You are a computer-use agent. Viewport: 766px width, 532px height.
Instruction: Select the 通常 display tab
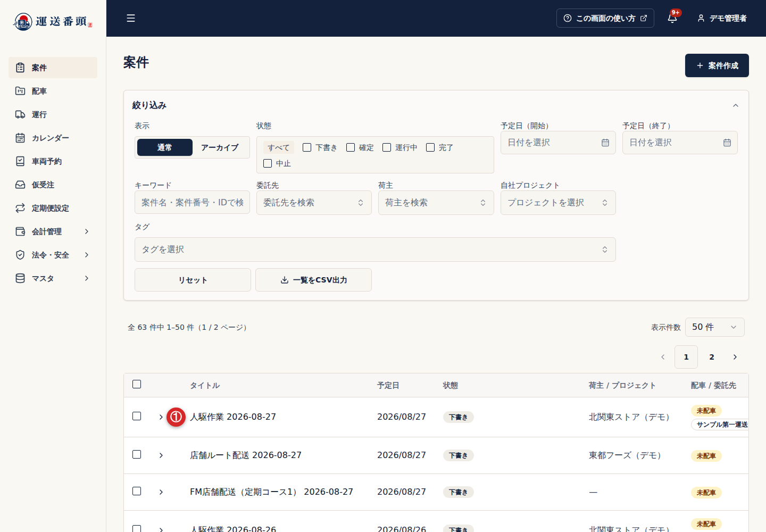click(165, 147)
